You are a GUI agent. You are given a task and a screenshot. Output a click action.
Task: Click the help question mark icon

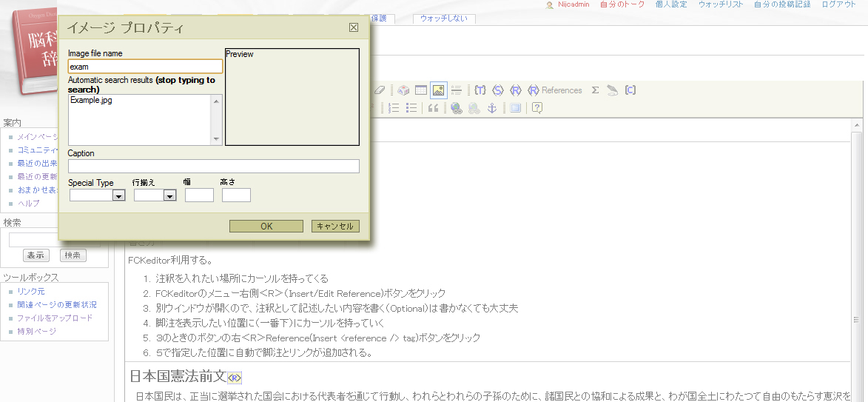(x=537, y=108)
